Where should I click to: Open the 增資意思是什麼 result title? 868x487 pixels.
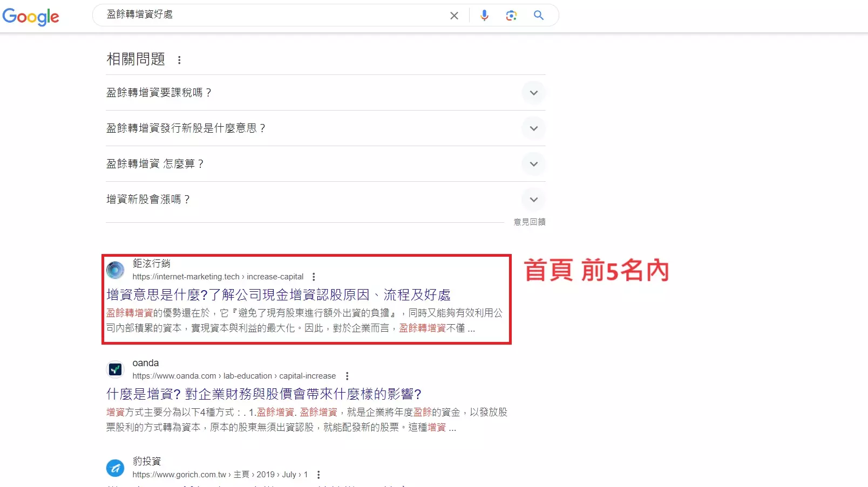278,295
